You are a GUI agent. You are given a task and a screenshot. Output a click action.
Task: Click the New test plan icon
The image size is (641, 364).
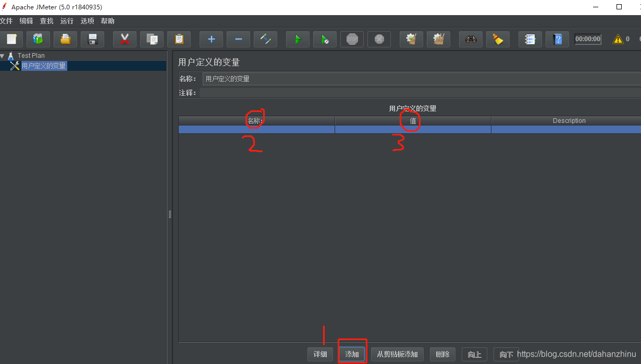coord(11,39)
